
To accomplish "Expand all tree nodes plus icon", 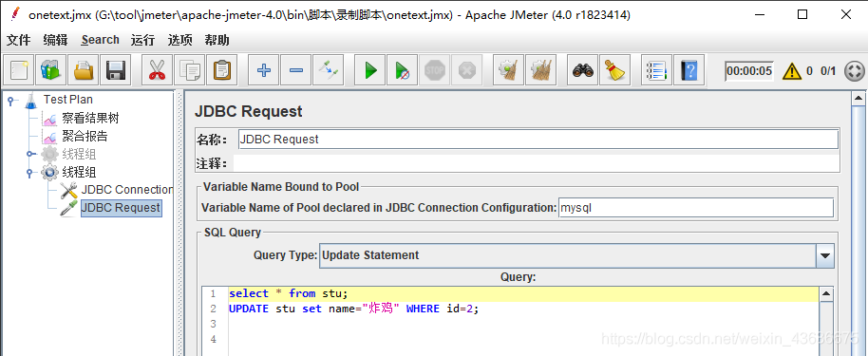I will [x=263, y=70].
